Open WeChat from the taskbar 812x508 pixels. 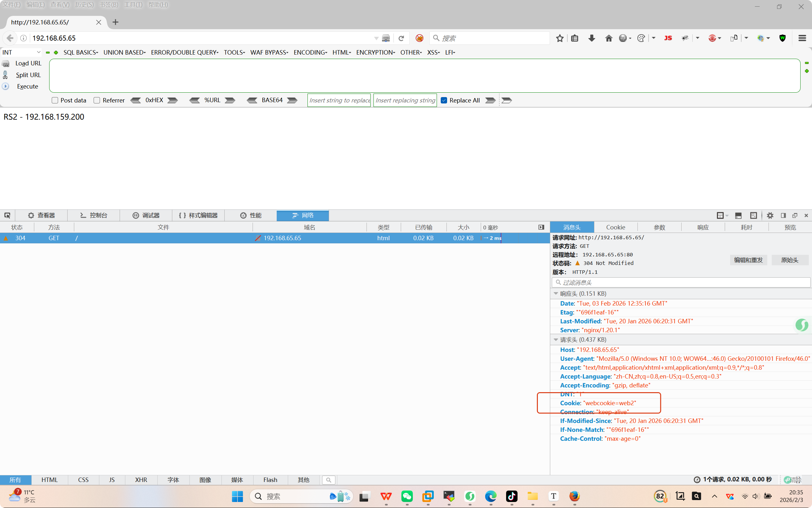pyautogui.click(x=407, y=496)
